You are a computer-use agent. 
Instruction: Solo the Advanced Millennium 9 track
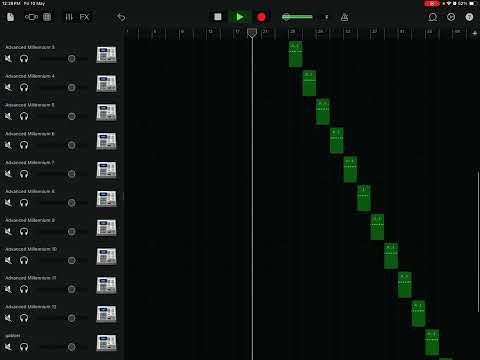pos(24,232)
